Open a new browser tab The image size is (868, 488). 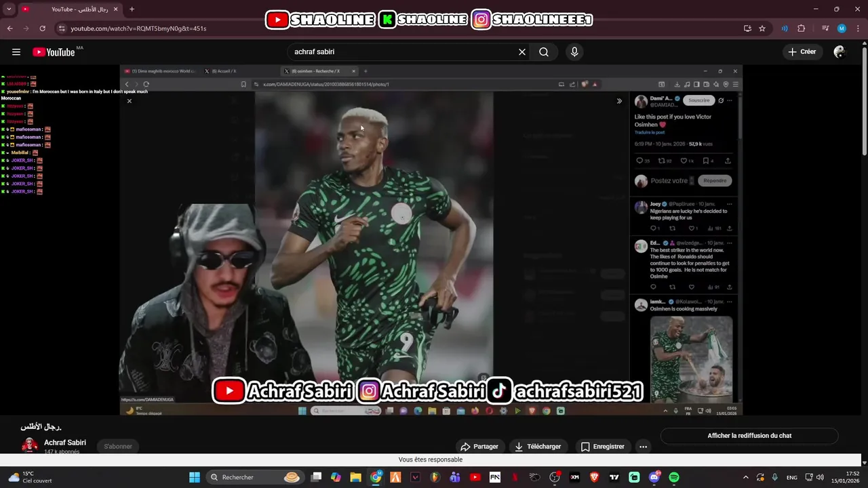tap(132, 9)
